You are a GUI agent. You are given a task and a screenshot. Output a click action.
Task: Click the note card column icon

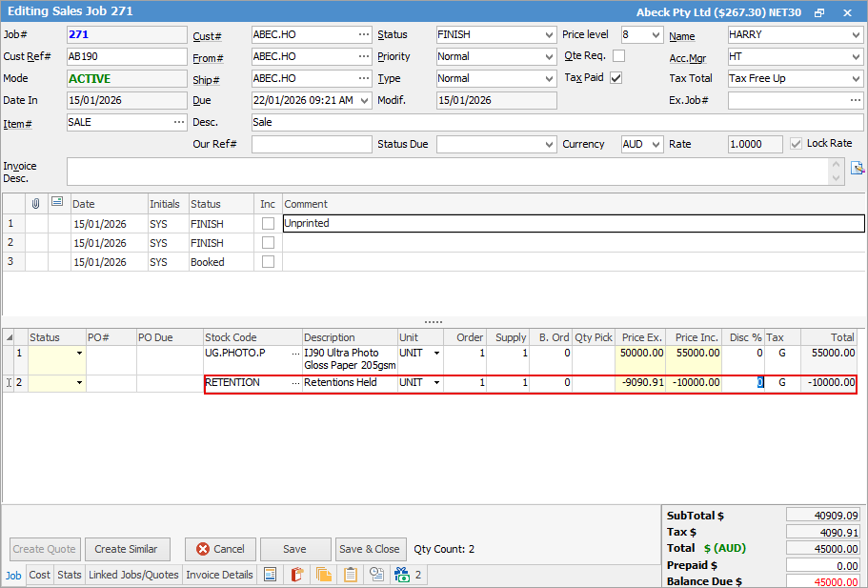[57, 203]
